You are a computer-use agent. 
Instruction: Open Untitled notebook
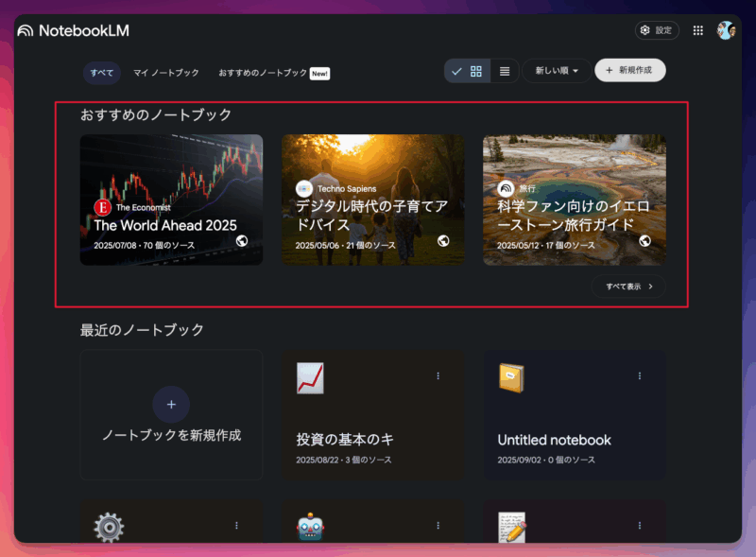pyautogui.click(x=575, y=415)
